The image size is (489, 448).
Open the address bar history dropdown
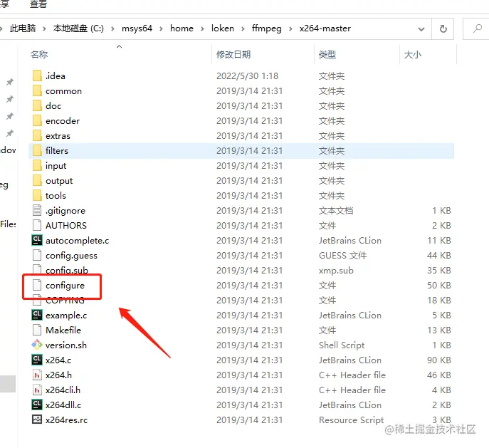click(421, 29)
